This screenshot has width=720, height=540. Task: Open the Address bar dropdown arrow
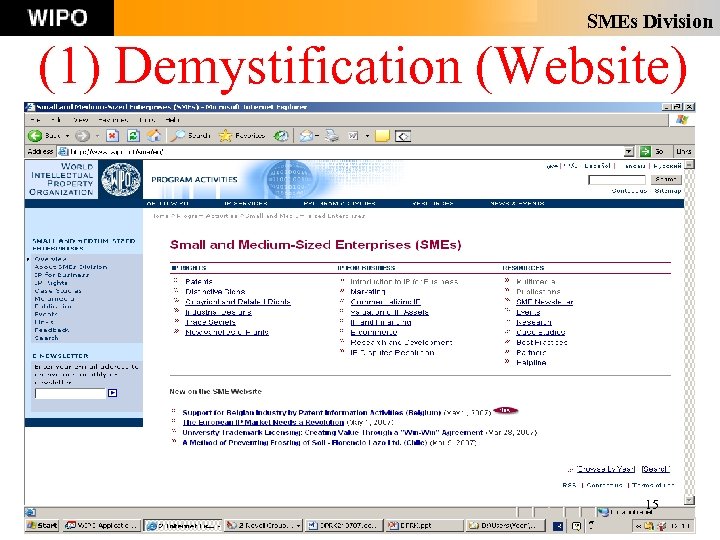629,152
